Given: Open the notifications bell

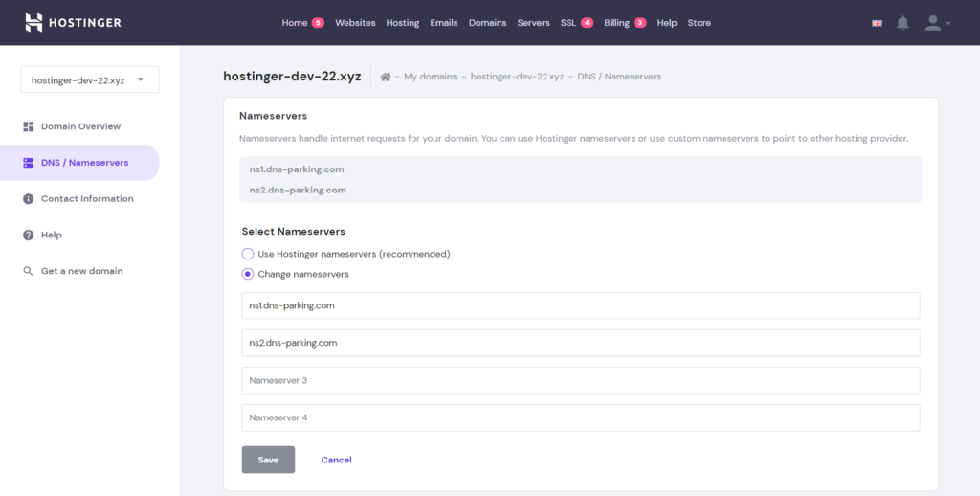Looking at the screenshot, I should click(x=902, y=23).
